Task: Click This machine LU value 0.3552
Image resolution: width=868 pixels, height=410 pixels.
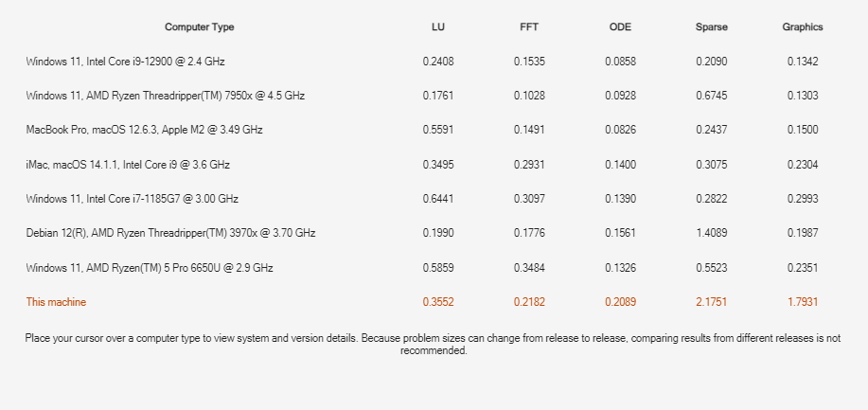Action: 438,302
